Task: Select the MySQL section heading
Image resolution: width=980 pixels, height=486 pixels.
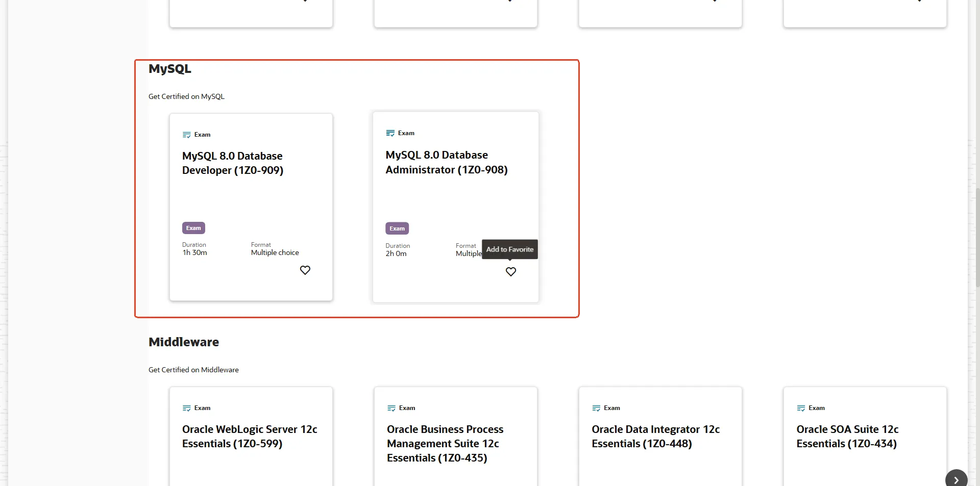Action: coord(170,69)
